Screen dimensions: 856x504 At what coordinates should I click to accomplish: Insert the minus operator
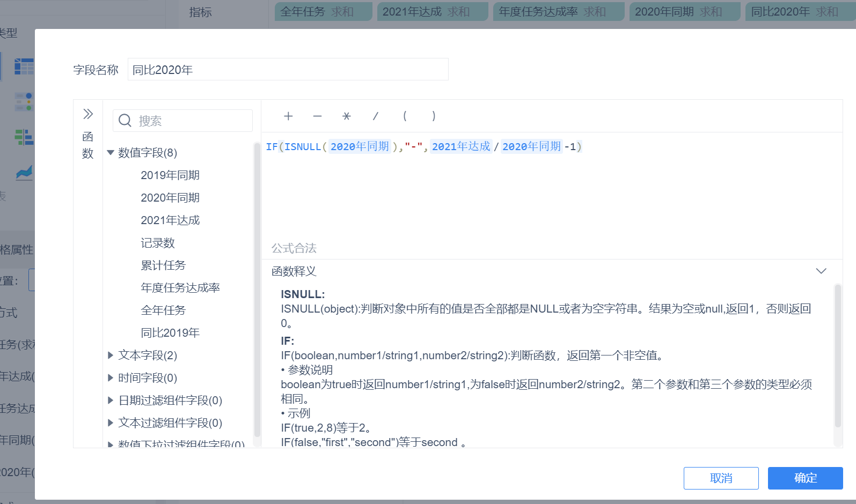pyautogui.click(x=317, y=116)
